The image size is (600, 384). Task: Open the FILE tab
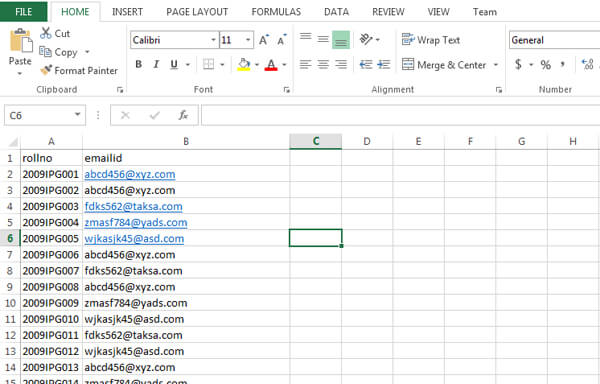coord(24,12)
